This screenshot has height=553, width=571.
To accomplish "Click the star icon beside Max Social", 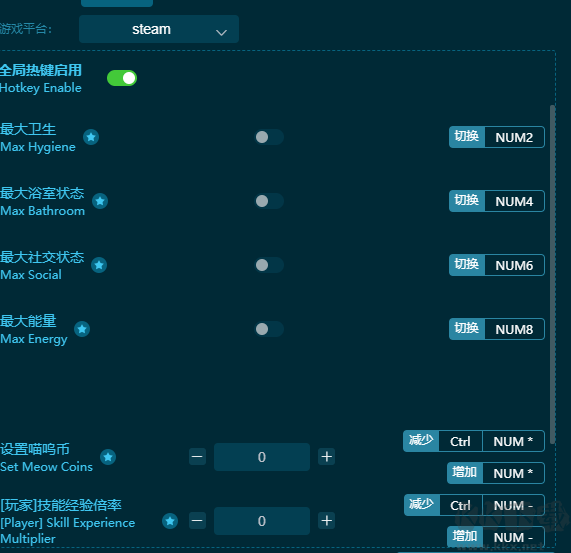I will click(x=99, y=265).
